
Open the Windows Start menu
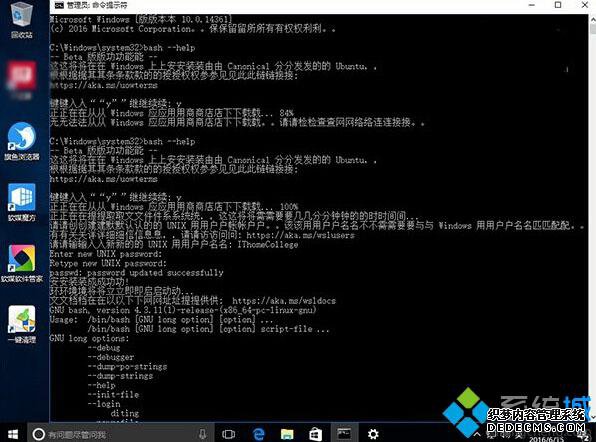[x=13, y=434]
